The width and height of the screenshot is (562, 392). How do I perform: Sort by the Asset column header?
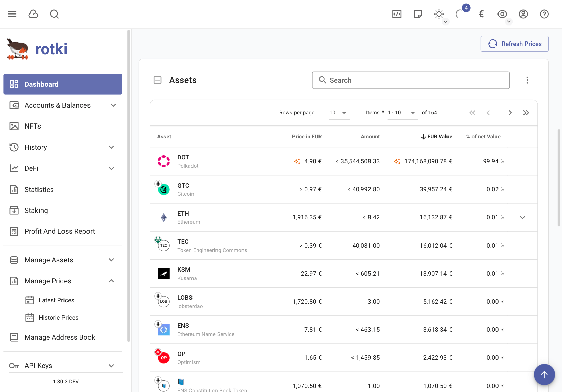click(164, 137)
